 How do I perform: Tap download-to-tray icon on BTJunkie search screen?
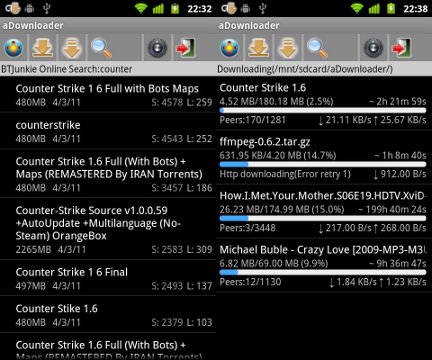(x=42, y=48)
